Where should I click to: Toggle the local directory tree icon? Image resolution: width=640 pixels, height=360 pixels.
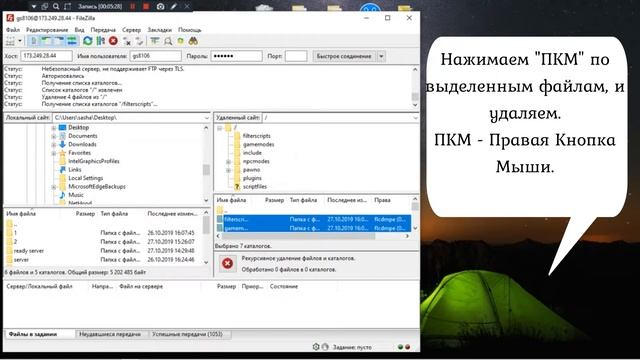click(47, 41)
